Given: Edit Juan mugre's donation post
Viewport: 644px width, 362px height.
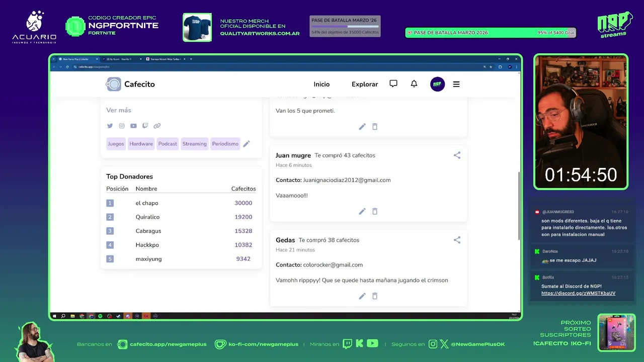Looking at the screenshot, I should pyautogui.click(x=362, y=211).
